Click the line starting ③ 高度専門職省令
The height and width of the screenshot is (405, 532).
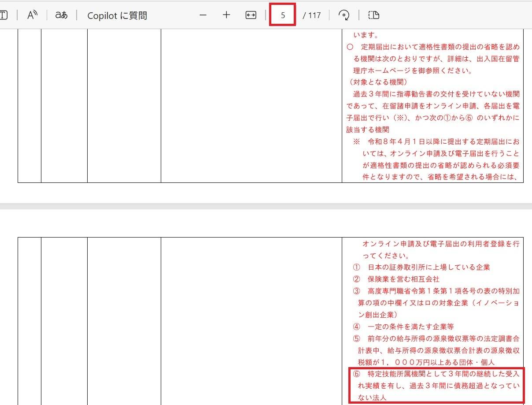[436, 291]
